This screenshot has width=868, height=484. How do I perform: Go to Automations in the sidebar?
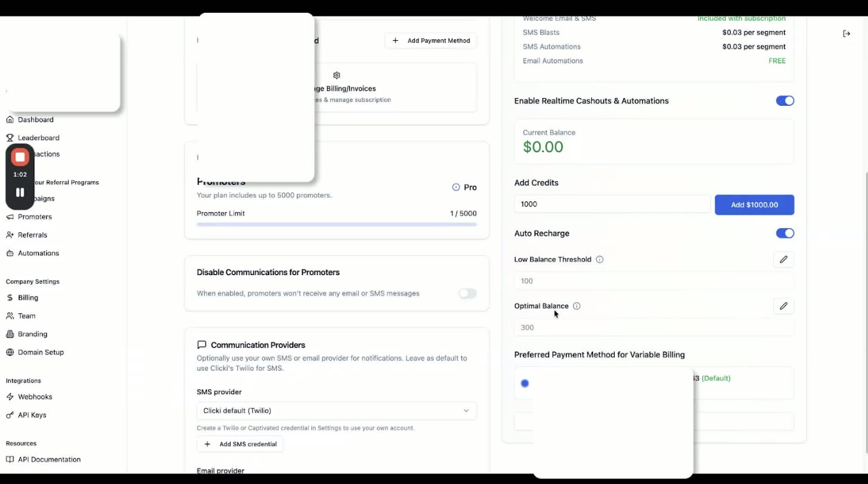point(38,253)
